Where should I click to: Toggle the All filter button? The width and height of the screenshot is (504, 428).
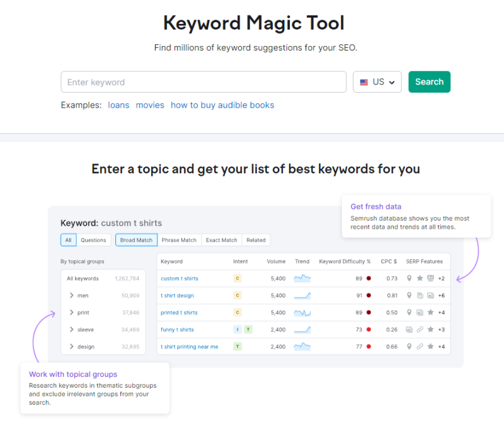(x=68, y=240)
